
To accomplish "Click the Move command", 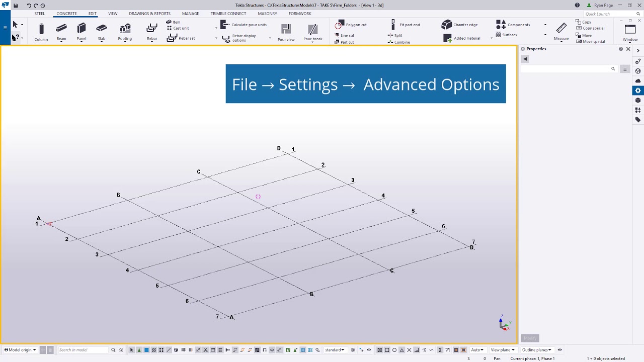I will (x=584, y=36).
